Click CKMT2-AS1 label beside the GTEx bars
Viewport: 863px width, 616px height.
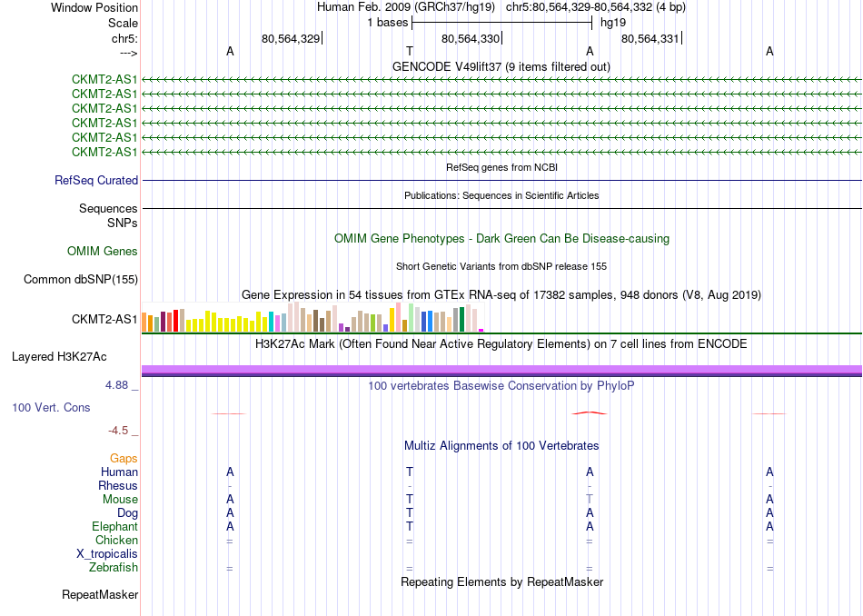coord(104,319)
